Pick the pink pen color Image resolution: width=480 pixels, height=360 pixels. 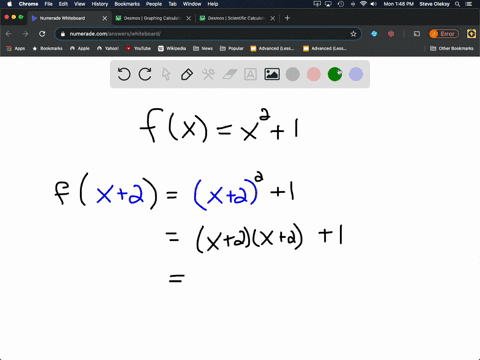pos(314,74)
